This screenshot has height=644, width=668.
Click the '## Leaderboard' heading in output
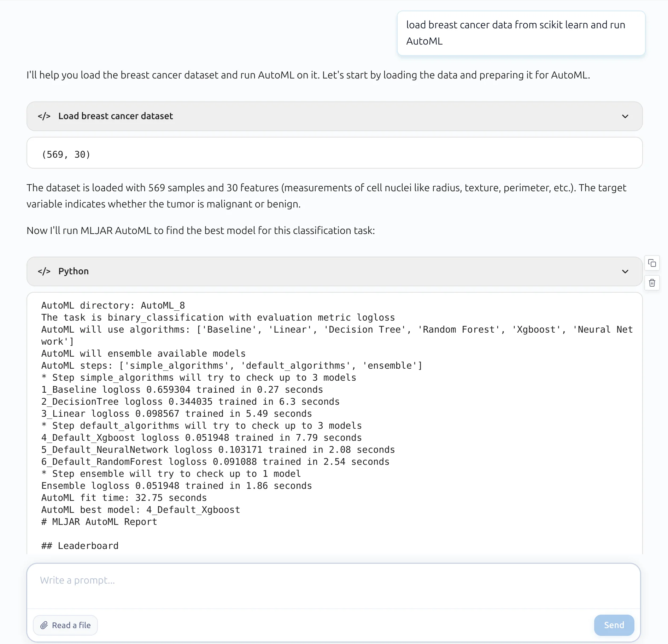click(80, 546)
